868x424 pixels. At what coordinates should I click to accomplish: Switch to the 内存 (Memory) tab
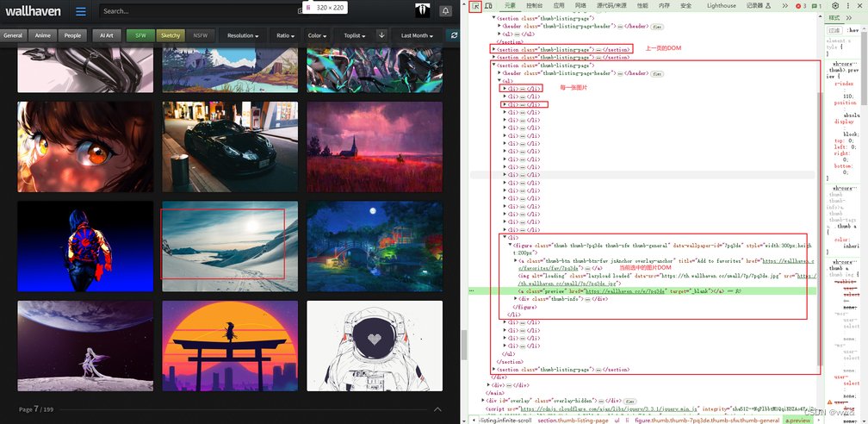click(664, 5)
